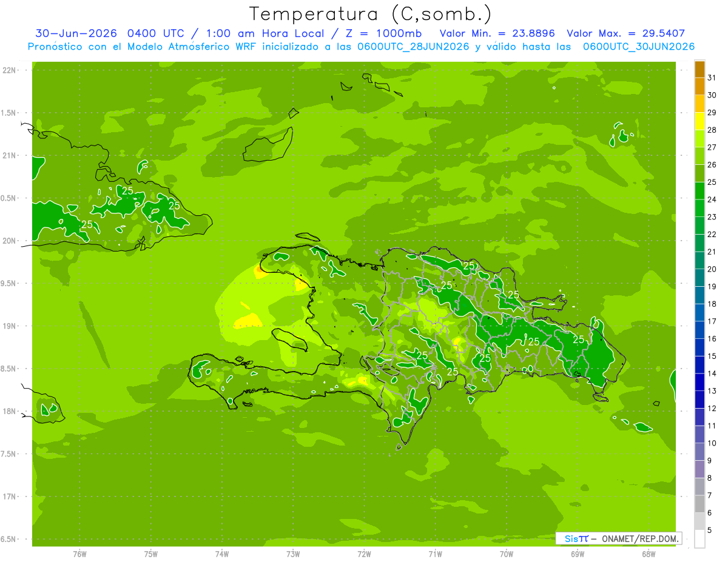Click the '8.5N' latitude axis label
The height and width of the screenshot is (562, 728).
9,369
